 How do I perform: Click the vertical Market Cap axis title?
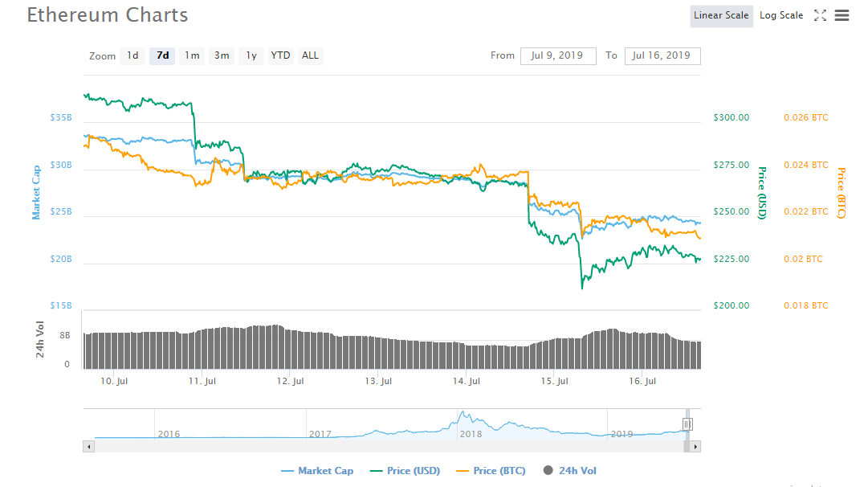point(36,192)
